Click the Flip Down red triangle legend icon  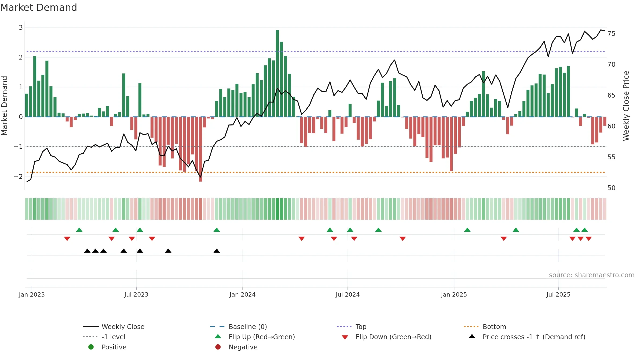(x=345, y=337)
